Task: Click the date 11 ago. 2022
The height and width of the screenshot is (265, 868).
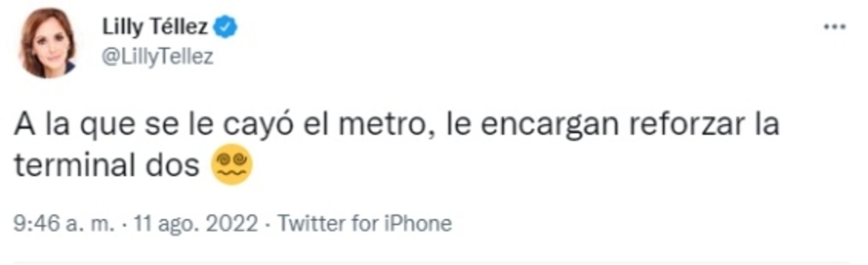Action: pos(196,224)
